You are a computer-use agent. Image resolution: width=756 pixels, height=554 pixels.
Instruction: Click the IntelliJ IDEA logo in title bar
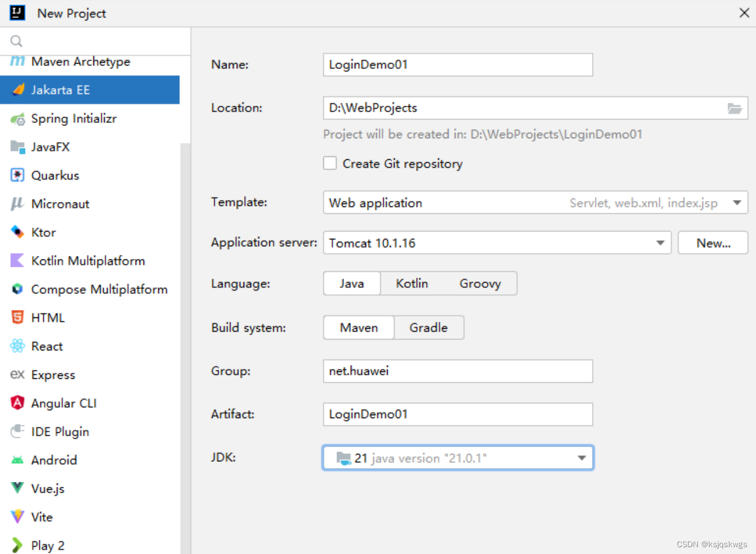click(18, 13)
